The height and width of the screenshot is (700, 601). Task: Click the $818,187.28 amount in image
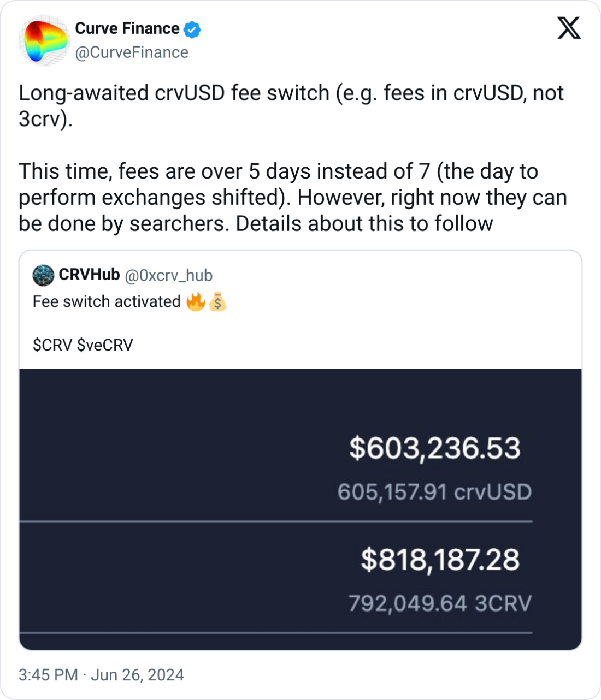click(440, 560)
